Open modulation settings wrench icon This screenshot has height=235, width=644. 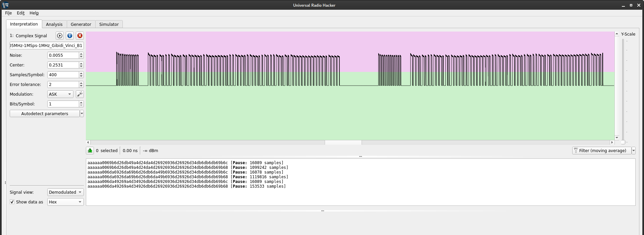click(x=80, y=94)
